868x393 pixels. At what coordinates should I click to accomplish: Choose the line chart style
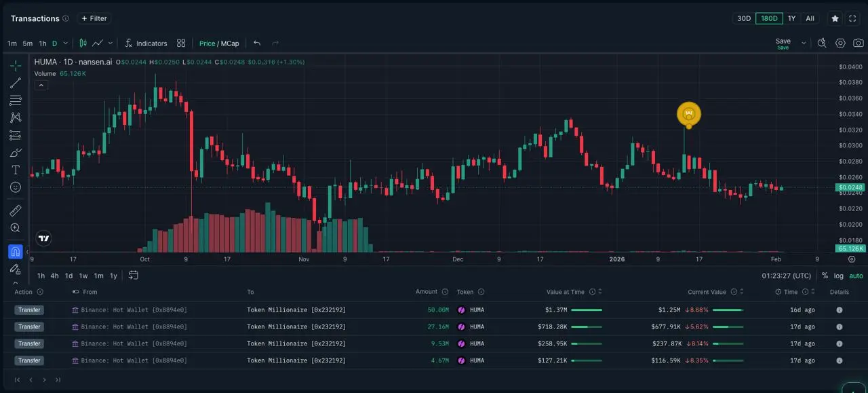pos(98,43)
